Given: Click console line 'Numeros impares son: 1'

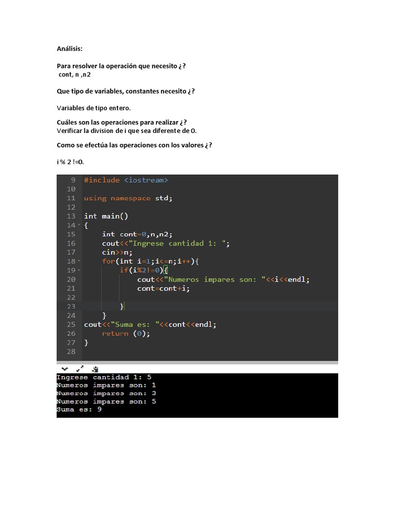Looking at the screenshot, I should 106,385.
